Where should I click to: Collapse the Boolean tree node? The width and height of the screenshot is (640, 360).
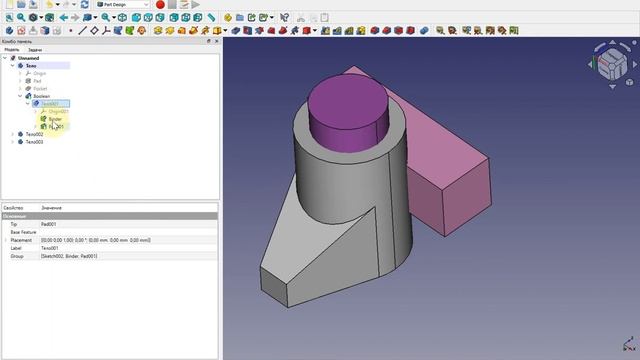click(x=20, y=96)
